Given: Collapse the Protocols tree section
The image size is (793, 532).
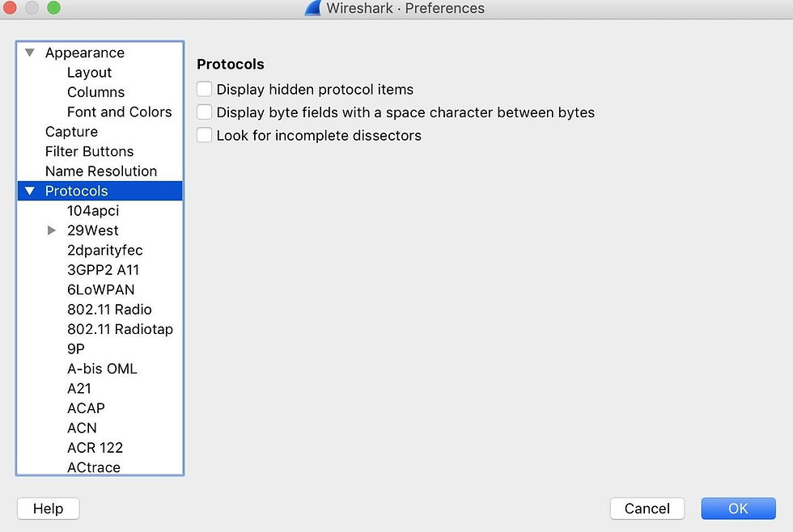Looking at the screenshot, I should pos(30,191).
